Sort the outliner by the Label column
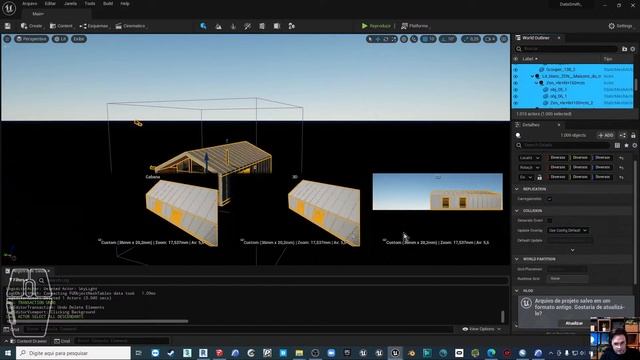Viewport: 640px width, 360px height. coord(530,59)
